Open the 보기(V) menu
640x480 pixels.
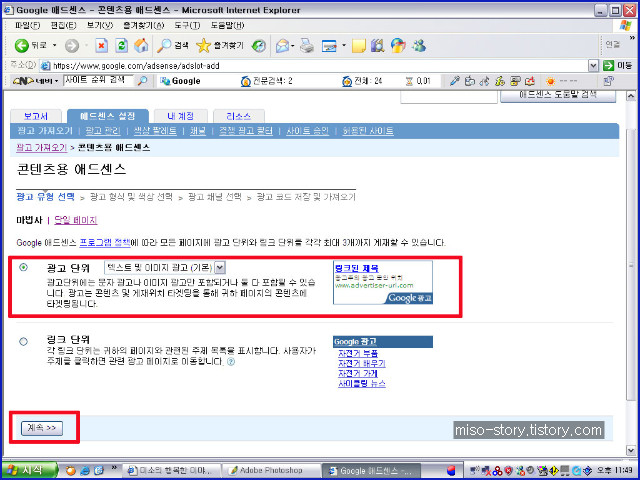point(100,25)
